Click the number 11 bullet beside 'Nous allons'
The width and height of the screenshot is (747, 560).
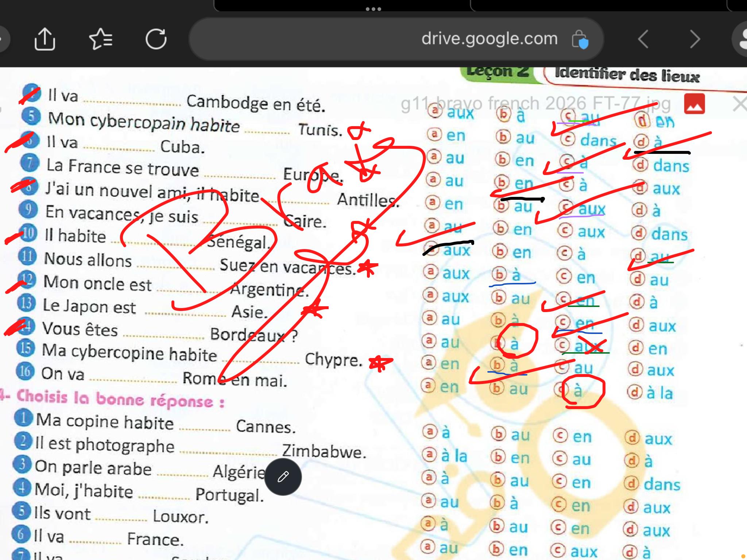click(27, 256)
